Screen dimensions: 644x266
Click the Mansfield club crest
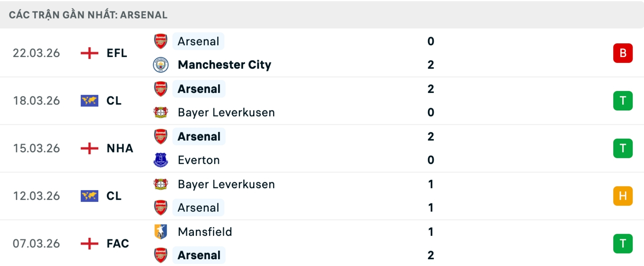[161, 232]
